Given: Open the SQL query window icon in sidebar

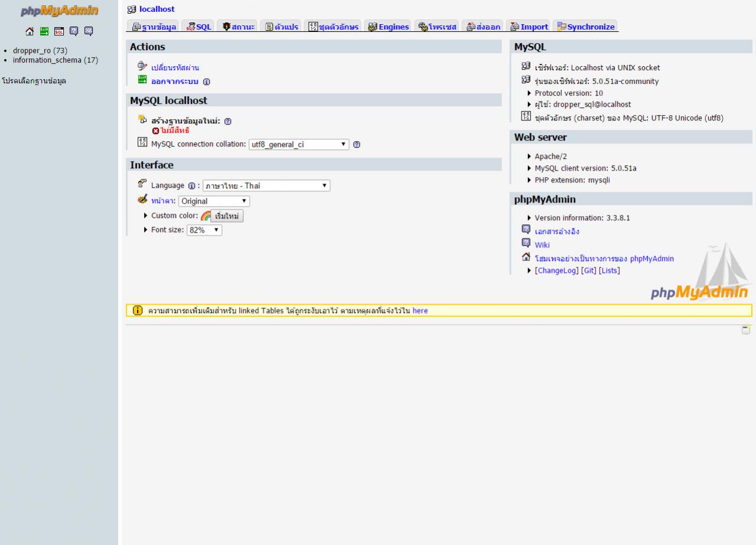Looking at the screenshot, I should 59,31.
